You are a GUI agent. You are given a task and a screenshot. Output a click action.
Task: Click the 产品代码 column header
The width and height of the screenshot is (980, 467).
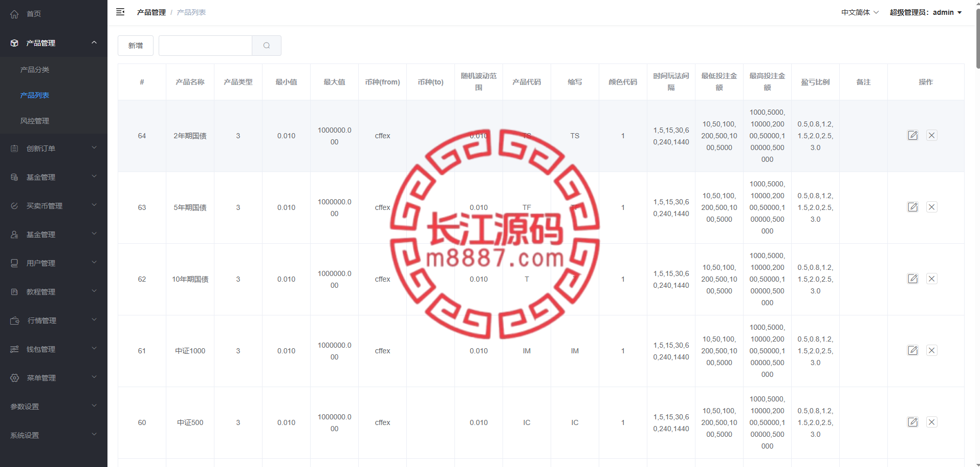click(x=527, y=82)
